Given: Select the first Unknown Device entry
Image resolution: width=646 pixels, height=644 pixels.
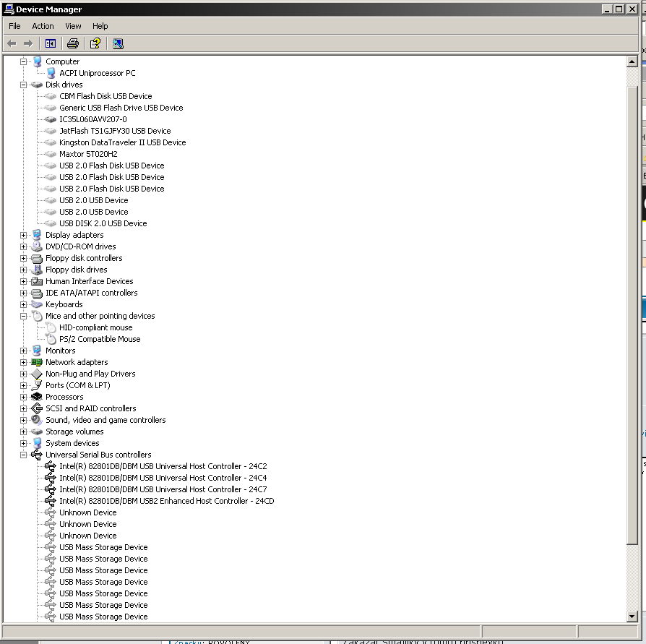Looking at the screenshot, I should click(x=87, y=512).
